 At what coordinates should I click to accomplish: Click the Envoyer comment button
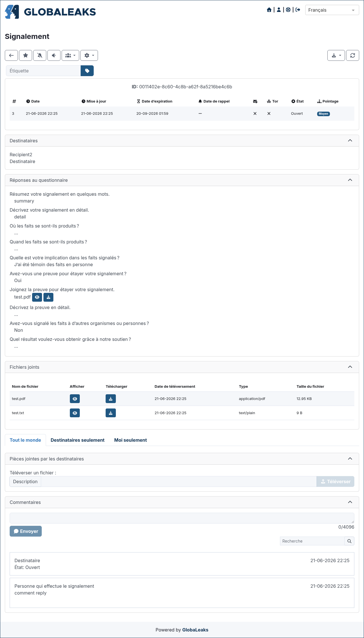click(26, 531)
